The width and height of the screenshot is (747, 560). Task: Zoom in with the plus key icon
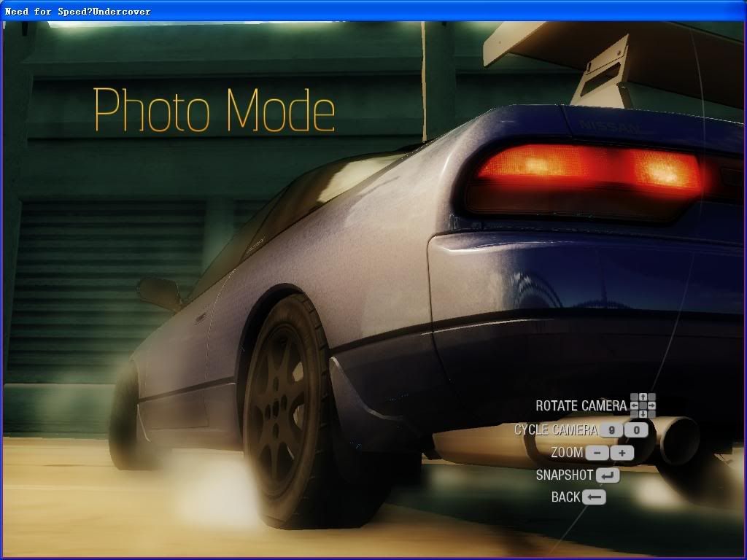pos(622,453)
